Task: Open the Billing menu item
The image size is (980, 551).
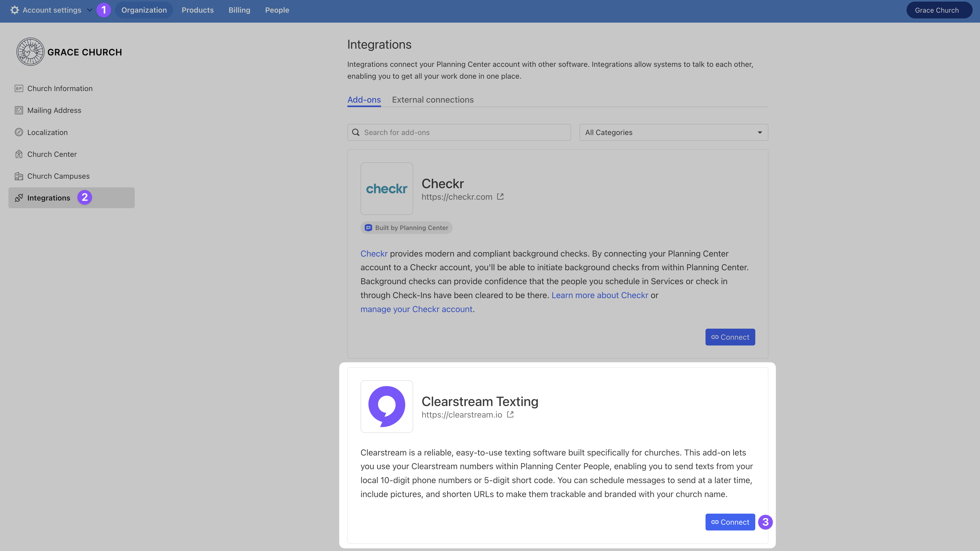Action: click(239, 10)
